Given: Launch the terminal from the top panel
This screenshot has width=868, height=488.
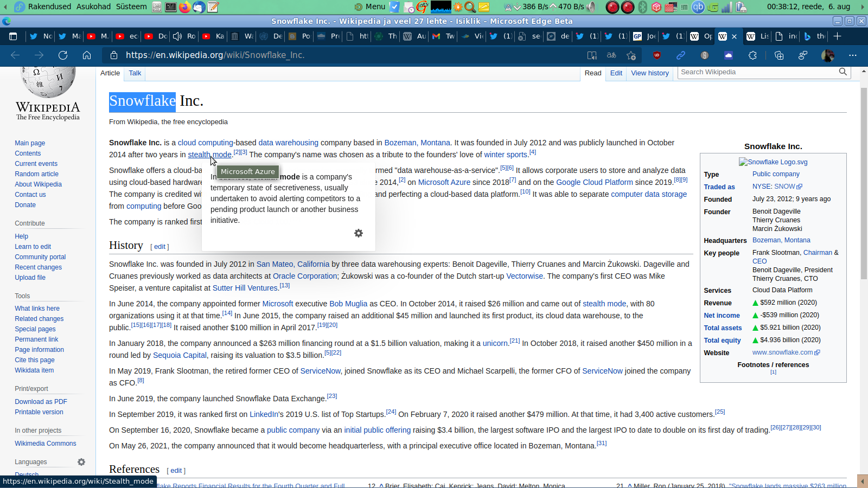Looking at the screenshot, I should (170, 7).
